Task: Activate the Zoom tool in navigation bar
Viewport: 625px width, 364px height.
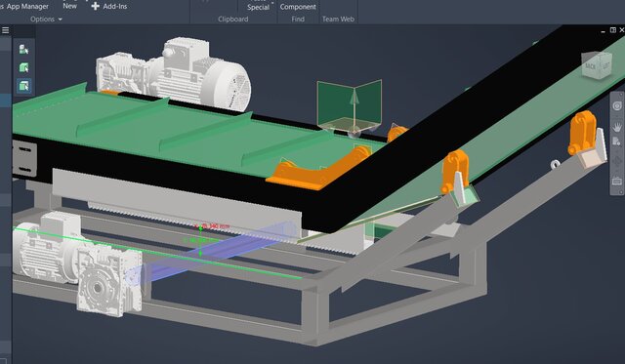Action: click(616, 142)
